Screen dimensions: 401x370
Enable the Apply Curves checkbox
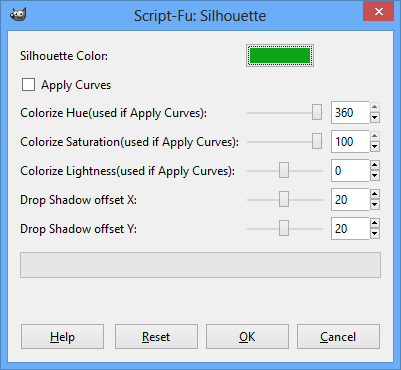(x=28, y=85)
